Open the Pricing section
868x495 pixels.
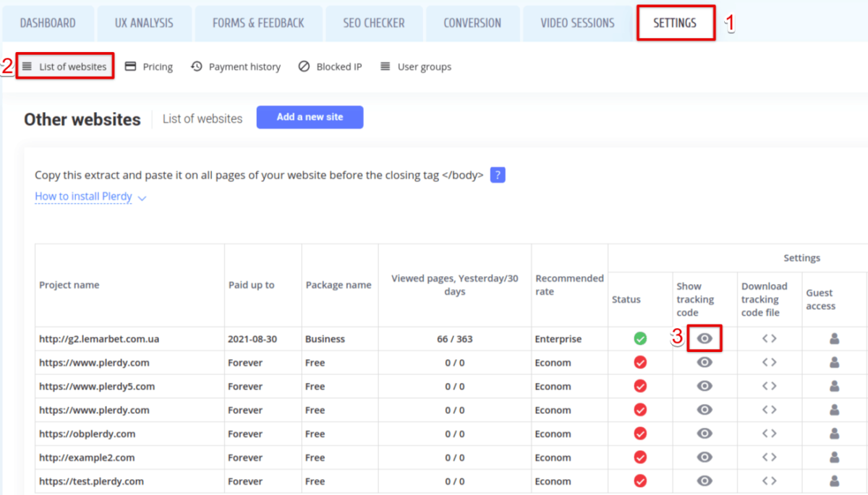[x=149, y=66]
